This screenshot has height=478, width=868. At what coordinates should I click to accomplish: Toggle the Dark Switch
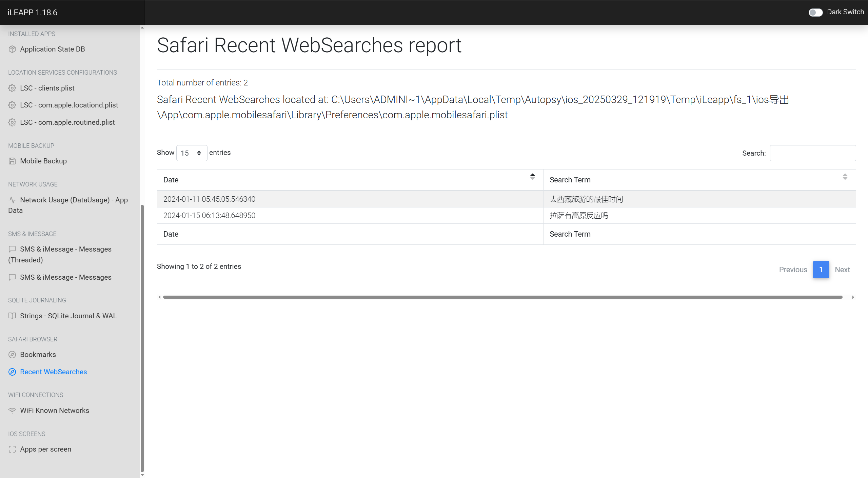pos(815,12)
